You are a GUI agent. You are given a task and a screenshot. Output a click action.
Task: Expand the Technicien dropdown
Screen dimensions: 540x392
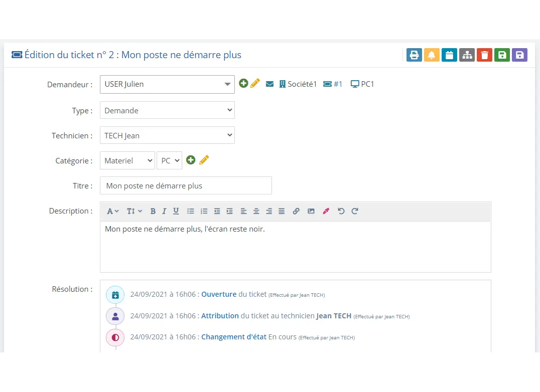coord(167,135)
